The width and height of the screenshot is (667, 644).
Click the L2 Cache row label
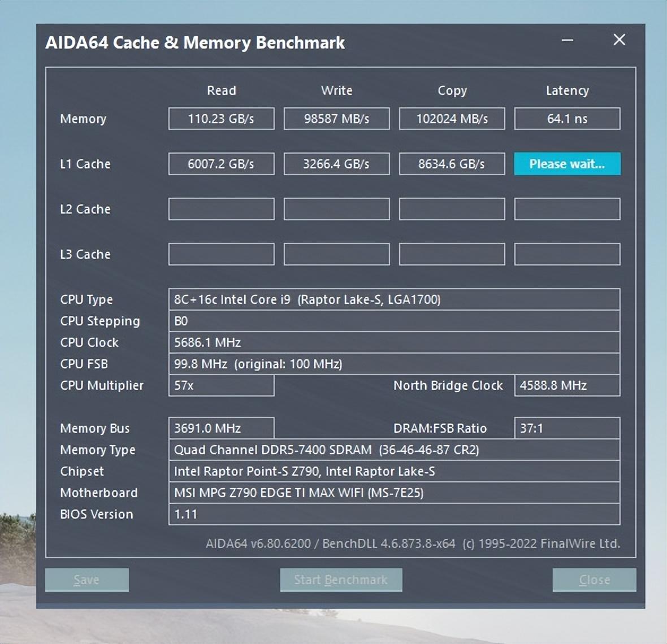click(85, 209)
